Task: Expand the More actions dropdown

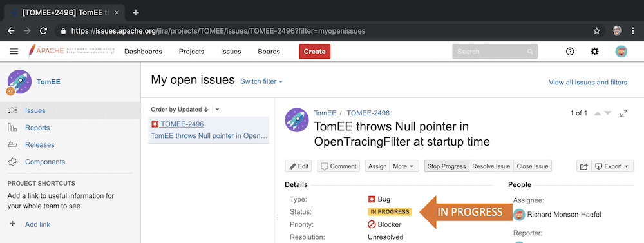Action: [x=404, y=166]
